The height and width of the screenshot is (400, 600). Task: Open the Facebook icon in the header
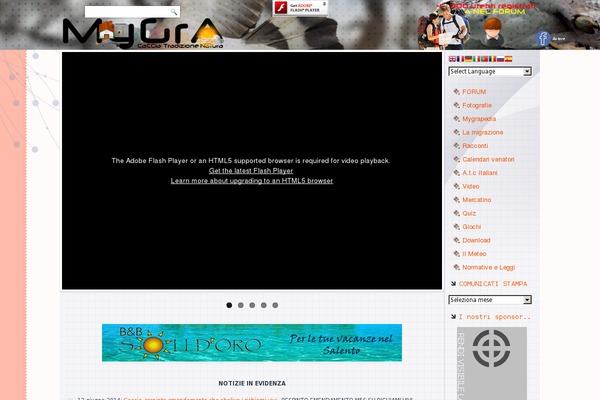pyautogui.click(x=543, y=38)
